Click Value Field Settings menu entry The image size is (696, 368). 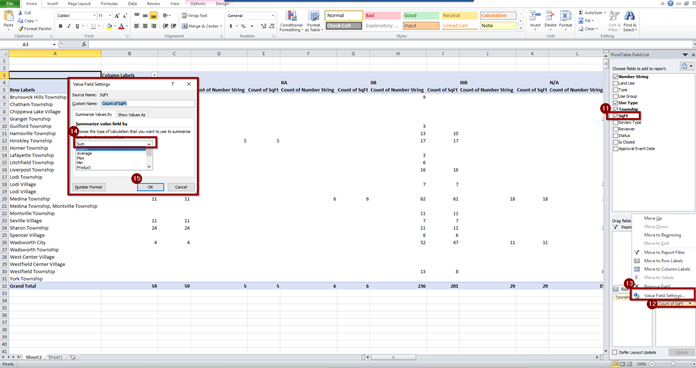pos(664,295)
